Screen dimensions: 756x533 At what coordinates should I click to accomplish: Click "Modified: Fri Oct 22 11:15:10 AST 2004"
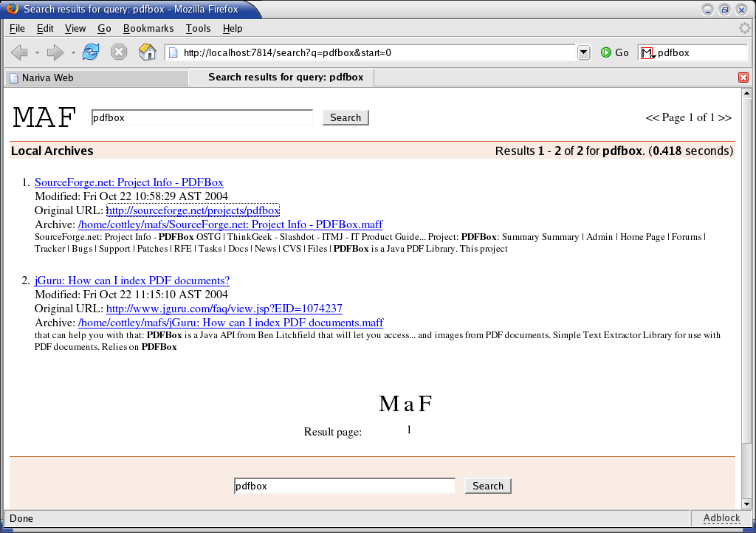pos(131,295)
